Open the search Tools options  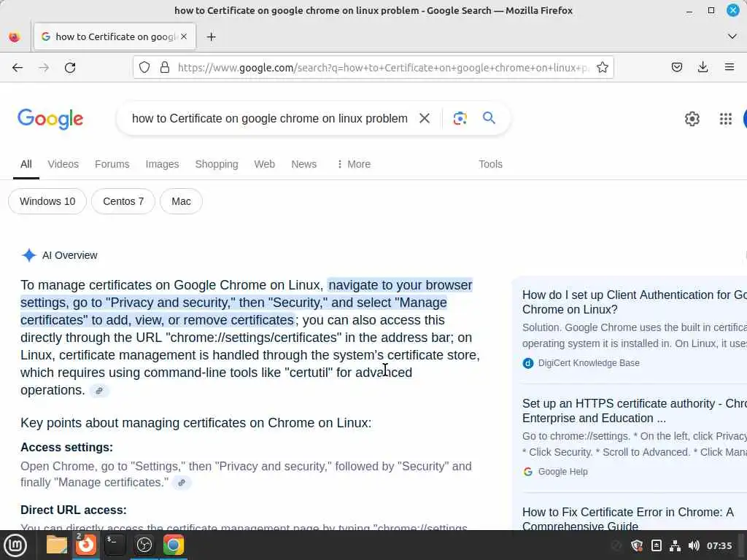490,164
